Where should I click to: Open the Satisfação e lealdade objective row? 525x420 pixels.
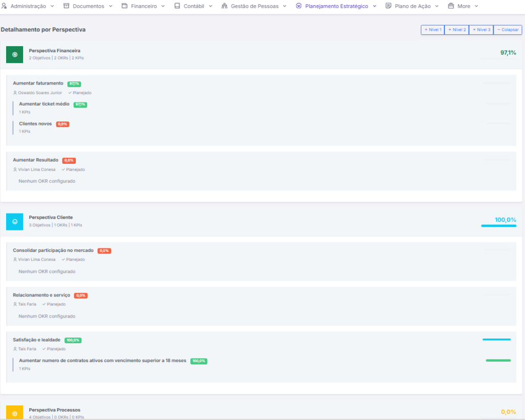click(36, 340)
